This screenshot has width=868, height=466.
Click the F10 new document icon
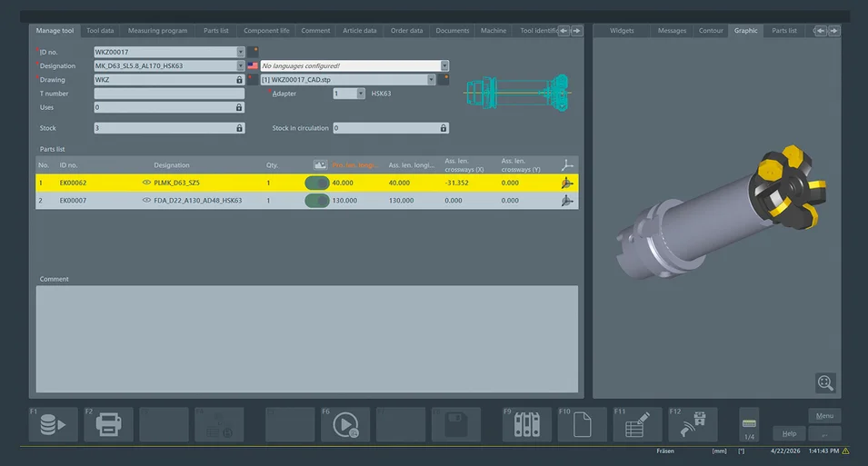pyautogui.click(x=583, y=424)
